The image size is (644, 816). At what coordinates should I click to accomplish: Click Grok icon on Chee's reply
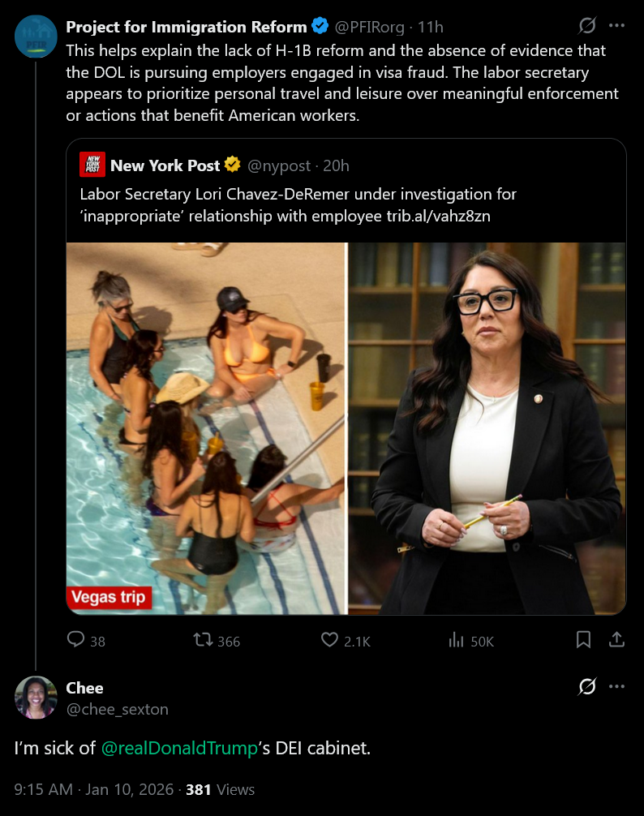tap(587, 686)
